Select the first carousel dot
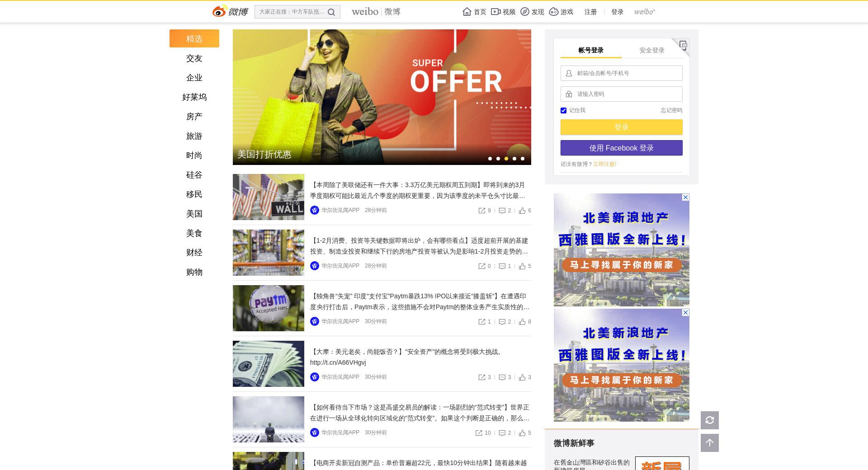The width and height of the screenshot is (868, 470). tap(490, 159)
